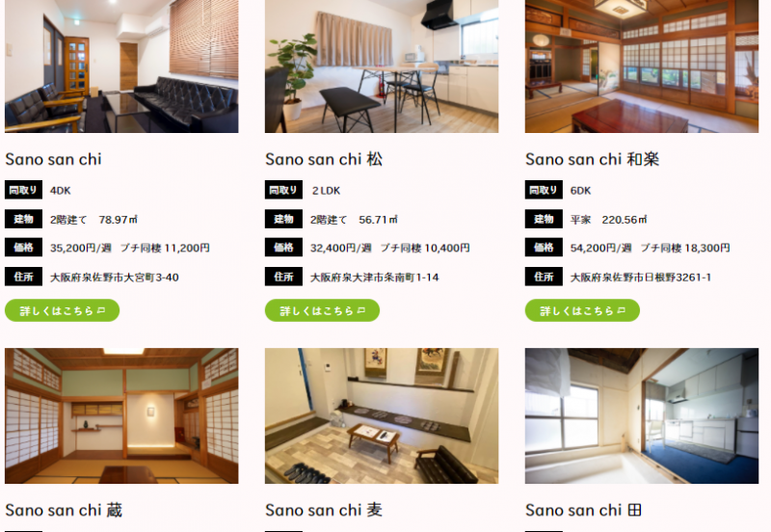Click the 詳しくはこちら button under Sano san chi
This screenshot has height=532, width=771.
coord(62,310)
